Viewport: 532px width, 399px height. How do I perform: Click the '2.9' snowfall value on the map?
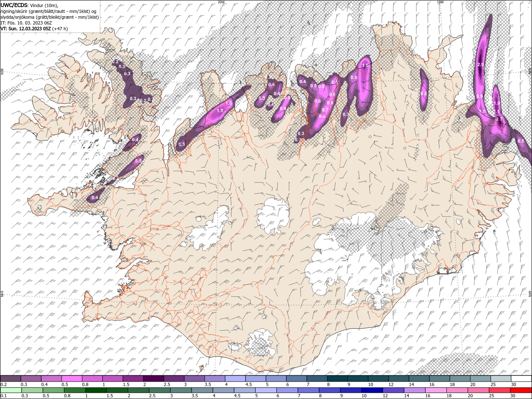[x=480, y=65]
